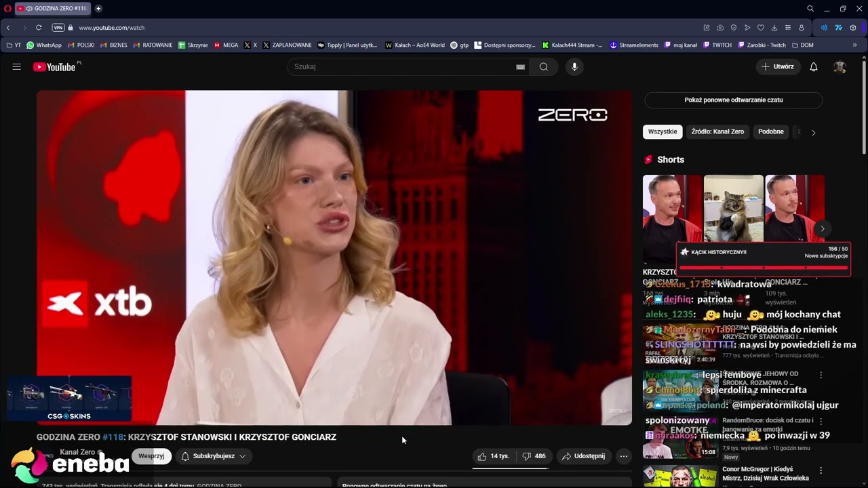868x488 pixels.
Task: Open the ad blocker shield icon
Action: point(734,28)
